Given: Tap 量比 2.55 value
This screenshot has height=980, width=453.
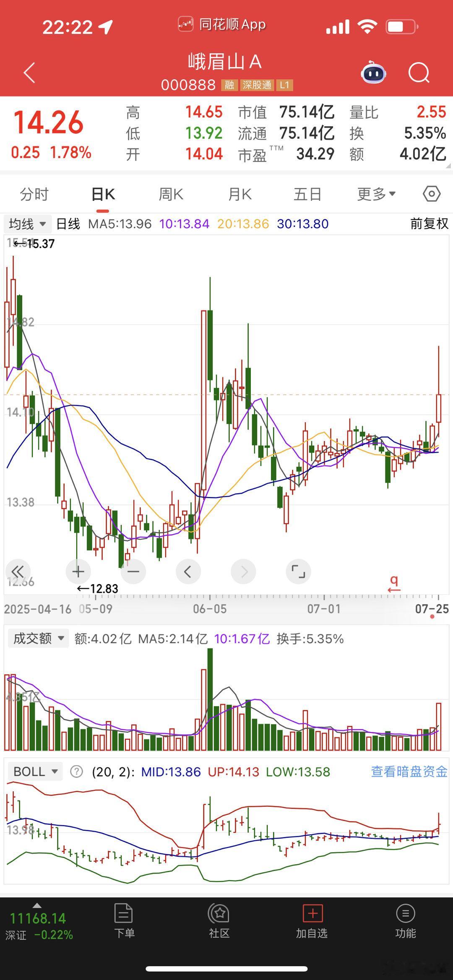Looking at the screenshot, I should click(431, 112).
